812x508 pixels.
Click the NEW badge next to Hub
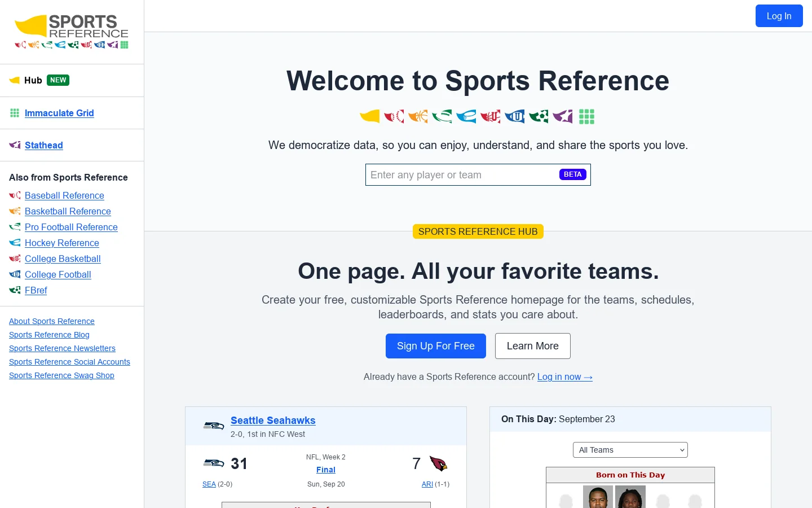click(x=58, y=80)
